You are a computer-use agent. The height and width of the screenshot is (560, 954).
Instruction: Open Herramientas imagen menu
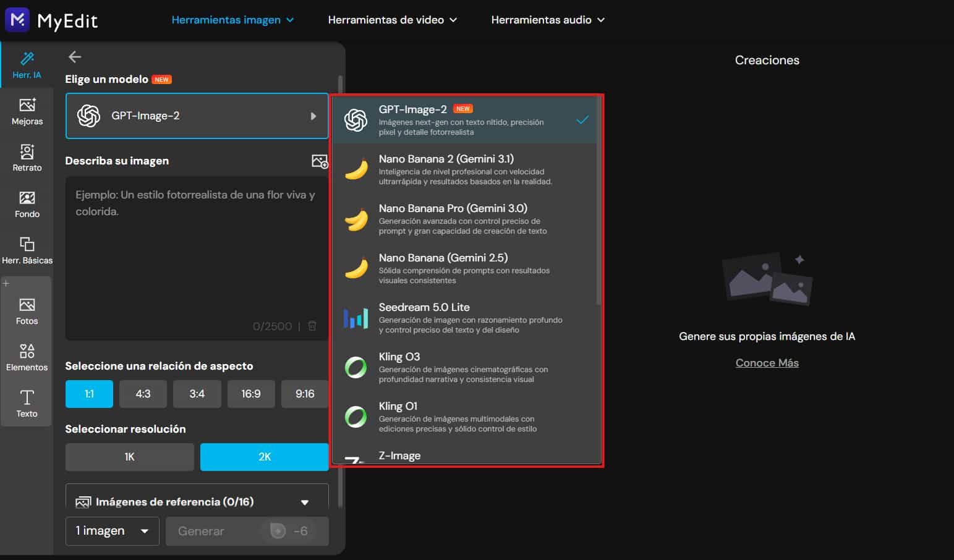point(232,20)
